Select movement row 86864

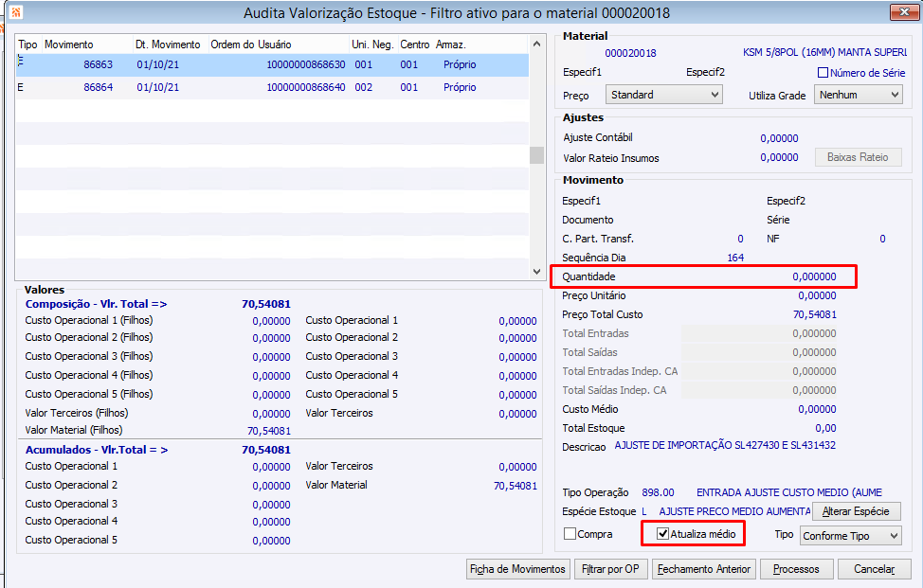(x=272, y=88)
